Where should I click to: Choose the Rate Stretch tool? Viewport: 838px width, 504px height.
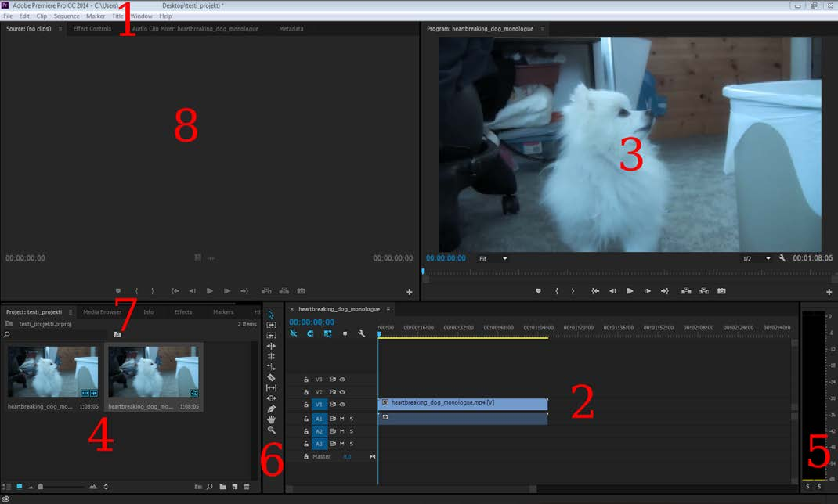(x=271, y=367)
